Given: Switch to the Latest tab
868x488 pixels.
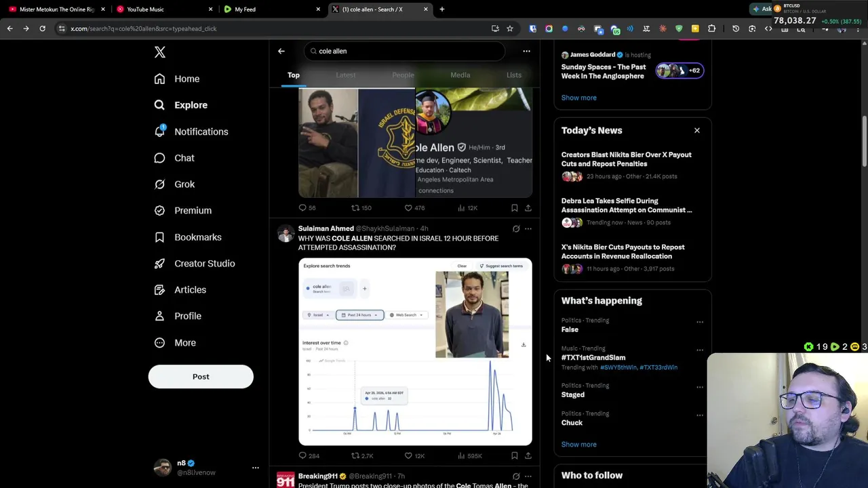Looking at the screenshot, I should tap(346, 75).
